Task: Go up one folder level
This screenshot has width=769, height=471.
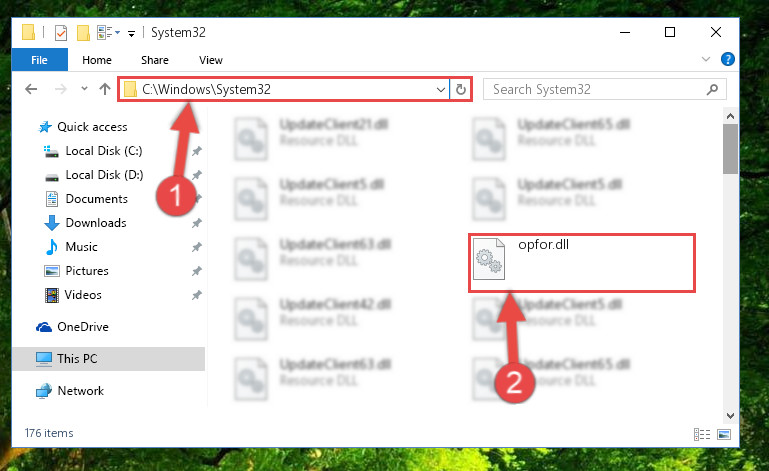Action: [x=104, y=89]
